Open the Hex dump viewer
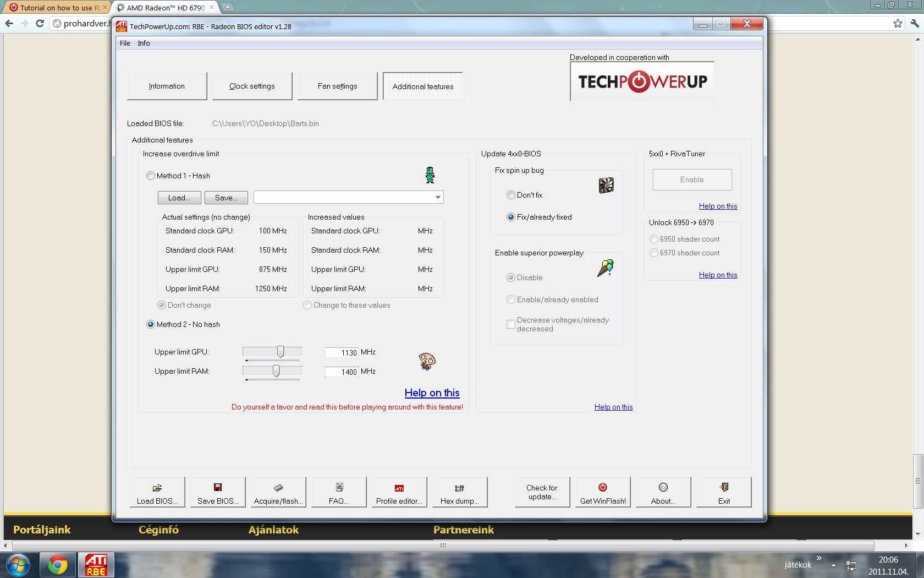924x578 pixels. pyautogui.click(x=460, y=492)
